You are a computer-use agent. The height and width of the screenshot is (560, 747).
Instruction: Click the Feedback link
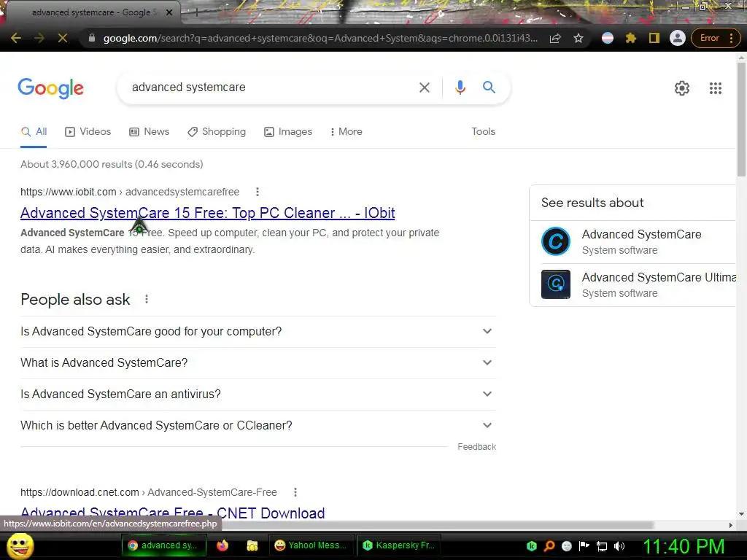(x=476, y=447)
